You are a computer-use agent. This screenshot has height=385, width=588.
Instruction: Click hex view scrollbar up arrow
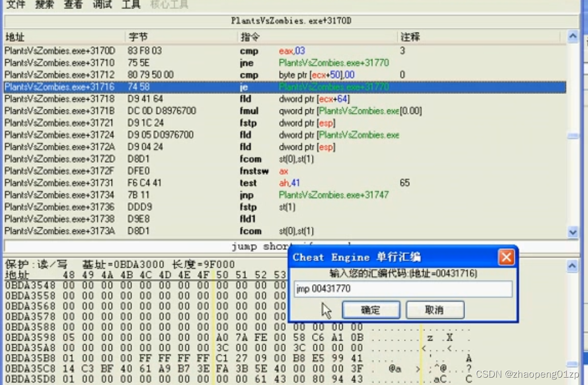(572, 266)
